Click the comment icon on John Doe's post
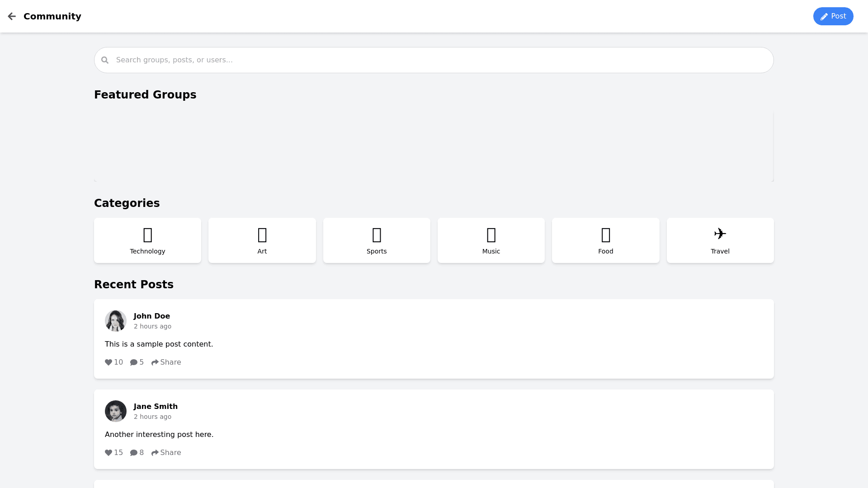This screenshot has width=868, height=488. [x=134, y=362]
